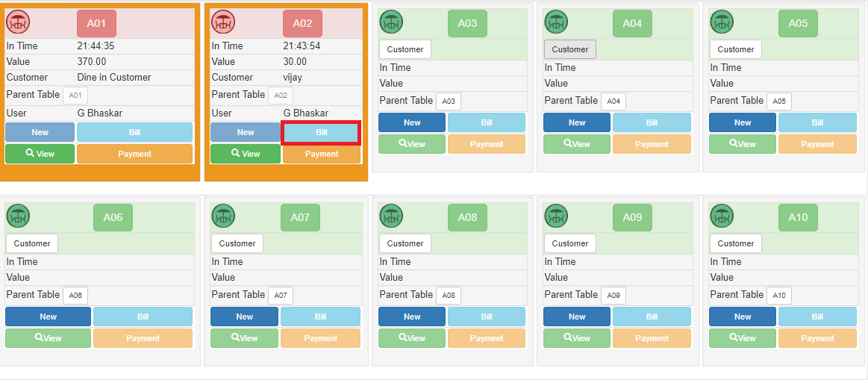868x380 pixels.
Task: Select the A02 table badge
Action: (x=302, y=23)
